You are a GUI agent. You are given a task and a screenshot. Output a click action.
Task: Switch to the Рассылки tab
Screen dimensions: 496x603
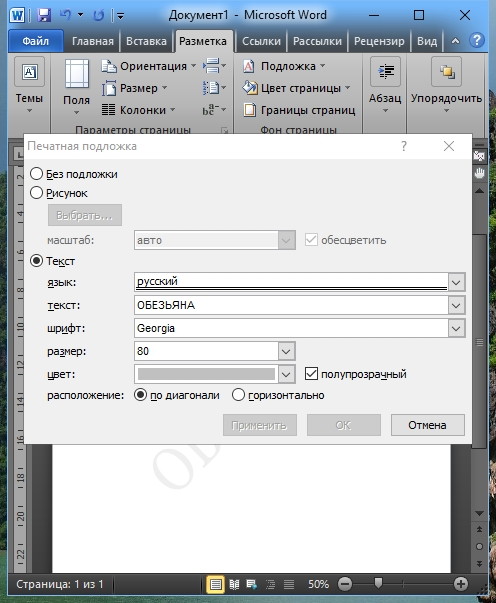[x=317, y=41]
